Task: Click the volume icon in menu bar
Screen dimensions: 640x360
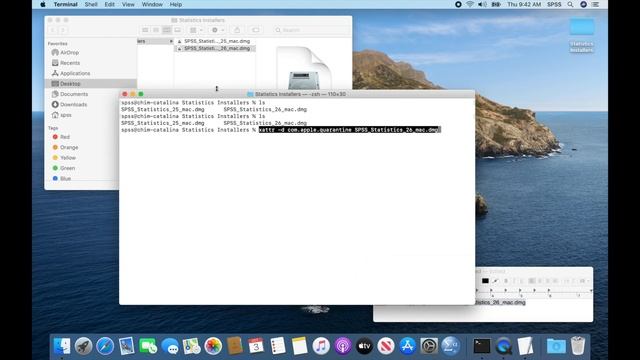Action: (482, 4)
